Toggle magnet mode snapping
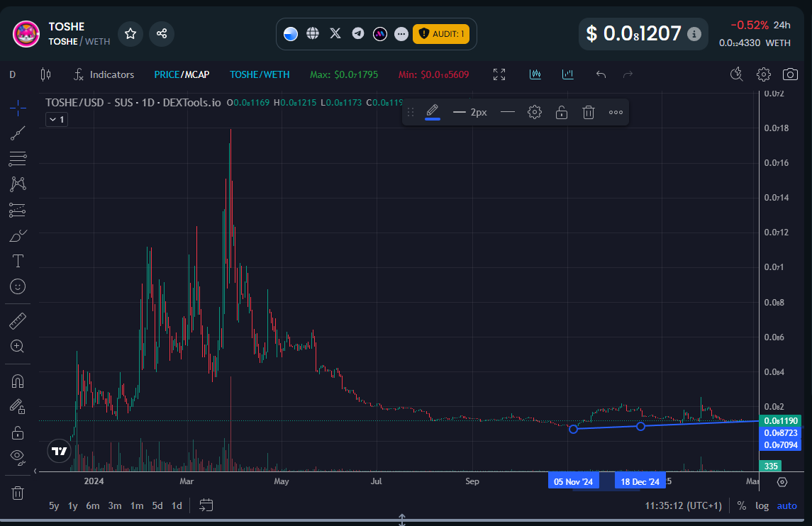Viewport: 812px width, 526px height. pyautogui.click(x=18, y=381)
